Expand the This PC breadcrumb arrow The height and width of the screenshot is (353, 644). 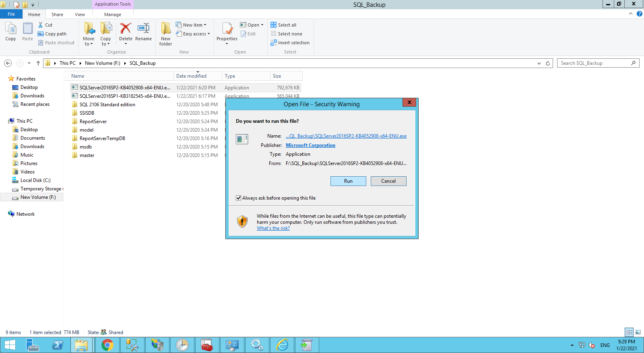(x=80, y=63)
